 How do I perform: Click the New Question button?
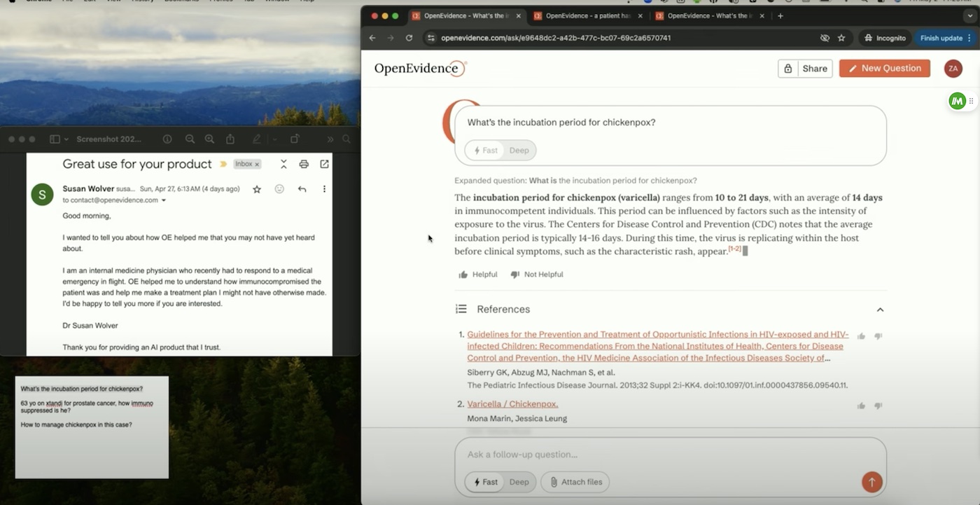pos(884,68)
